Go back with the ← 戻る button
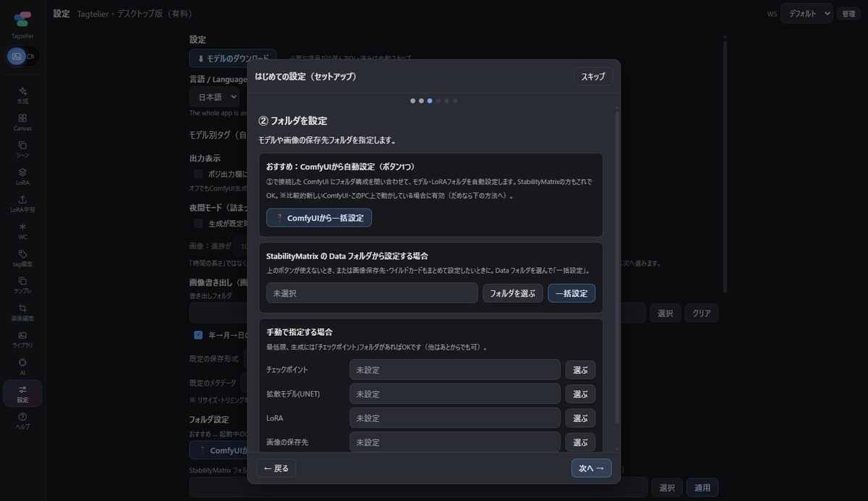Image resolution: width=868 pixels, height=501 pixels. pyautogui.click(x=276, y=468)
